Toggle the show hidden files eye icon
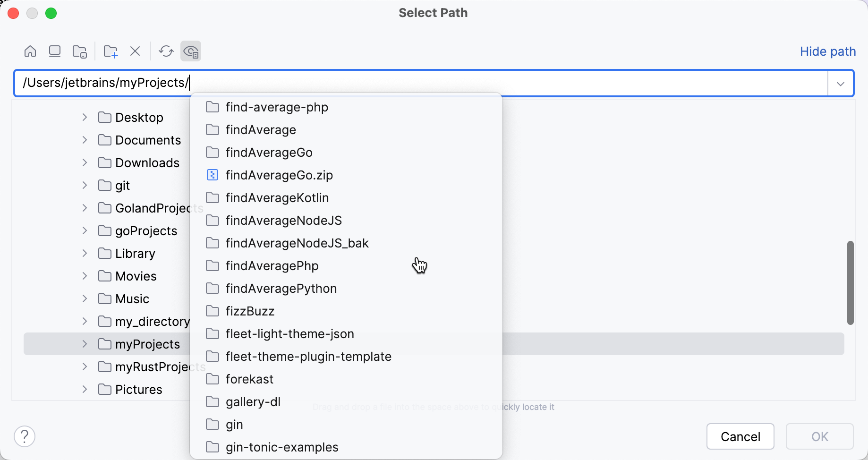The height and width of the screenshot is (460, 868). (x=191, y=51)
